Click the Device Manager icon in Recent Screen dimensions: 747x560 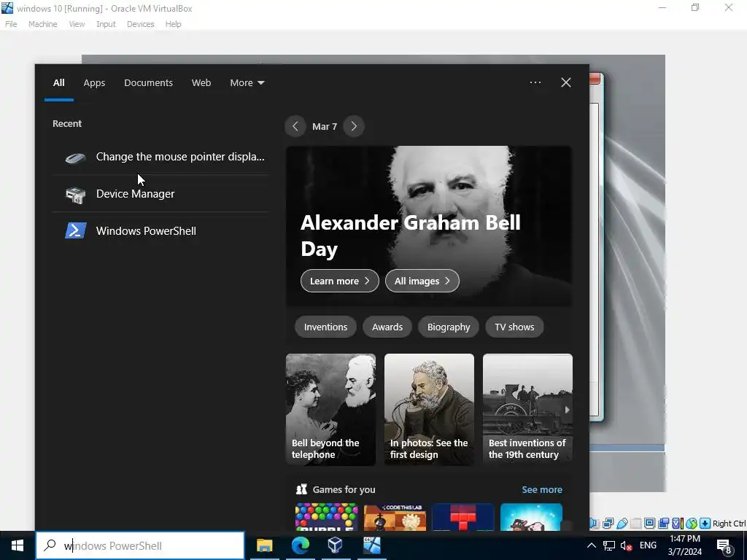pos(75,194)
